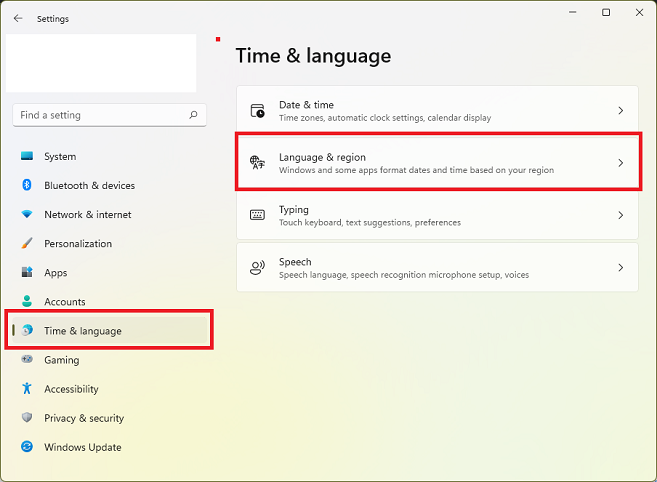
Task: Open Windows Update category
Action: point(110,447)
